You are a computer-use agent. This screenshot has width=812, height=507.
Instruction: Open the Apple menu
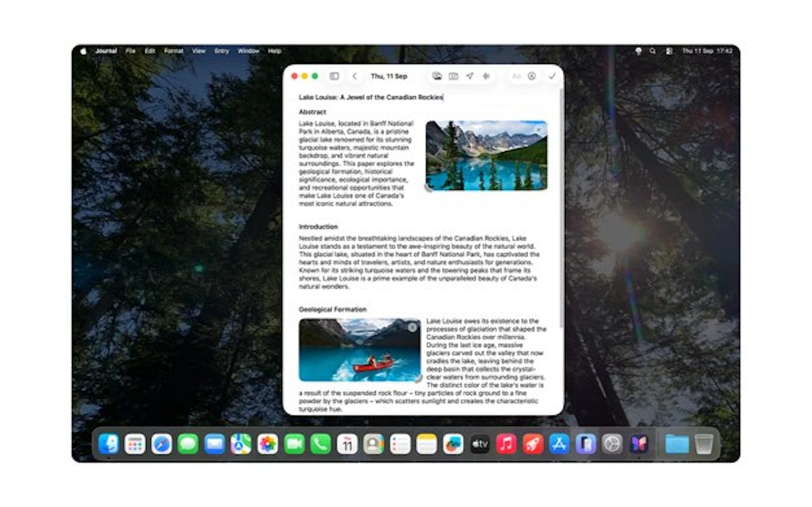click(x=83, y=51)
